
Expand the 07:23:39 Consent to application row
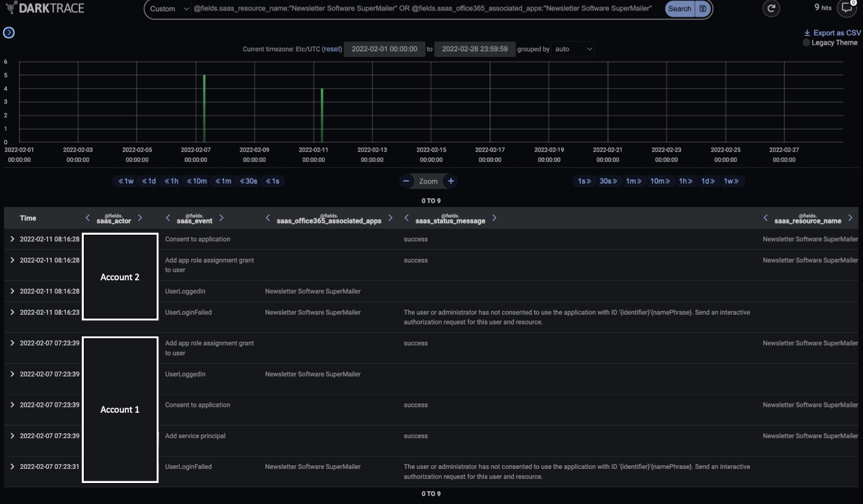point(12,405)
